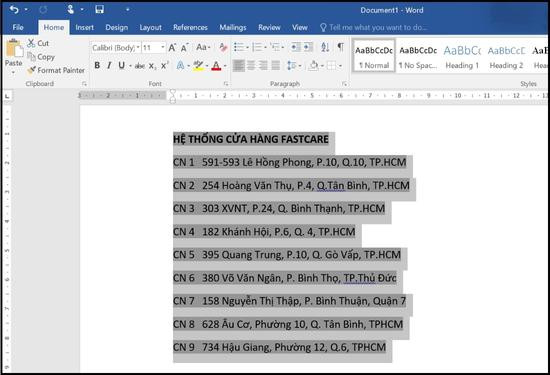Screen dimensions: 550x375
Task: Apply the Heading 2 style
Action: tap(506, 56)
